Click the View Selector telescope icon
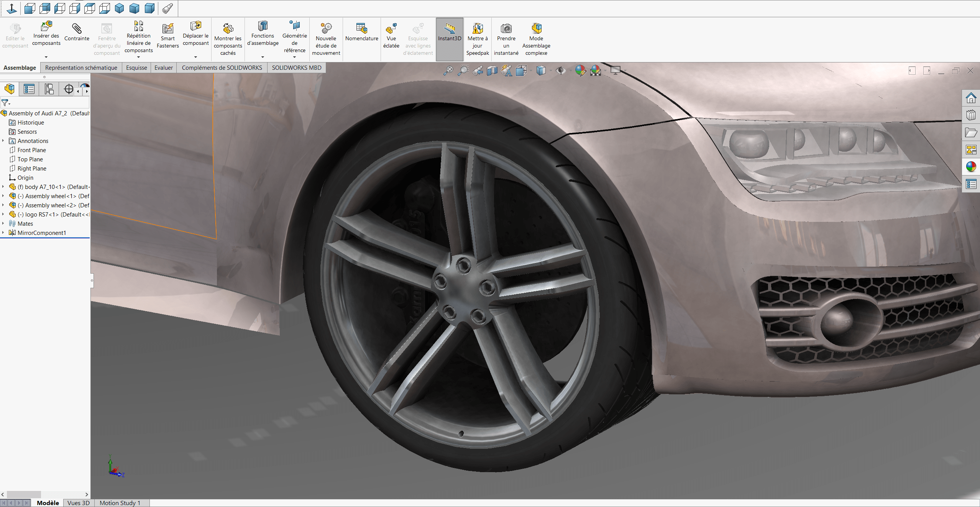980x507 pixels. 167,8
